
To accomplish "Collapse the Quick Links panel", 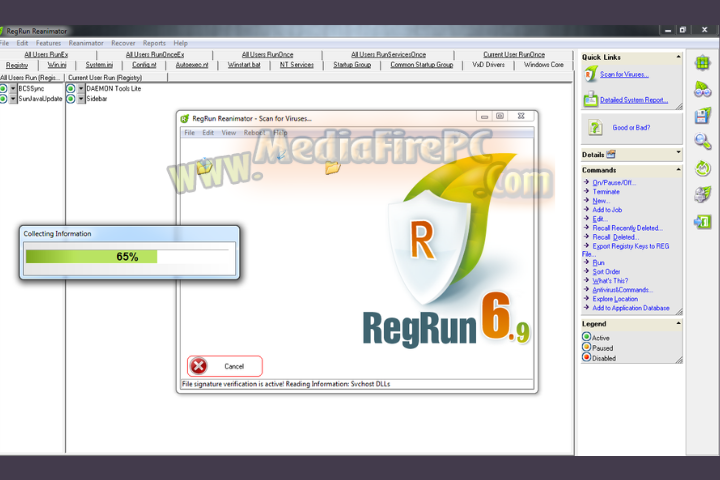I will [x=678, y=57].
